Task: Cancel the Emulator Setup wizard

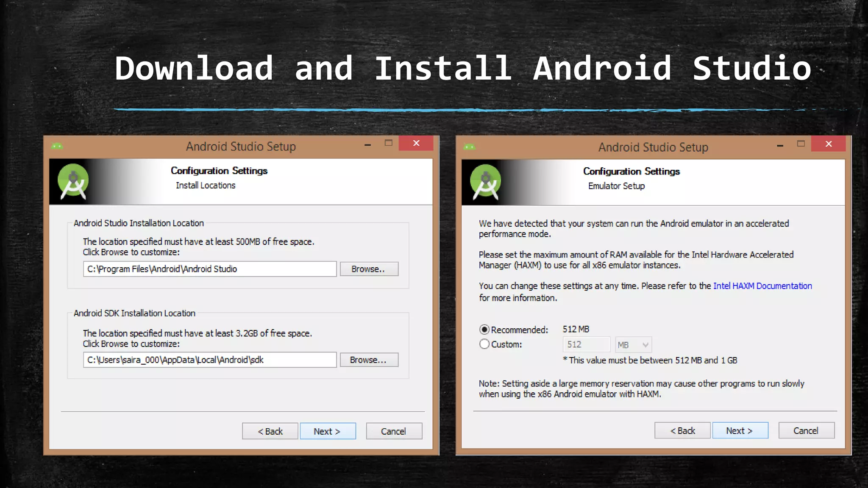Action: pyautogui.click(x=806, y=430)
